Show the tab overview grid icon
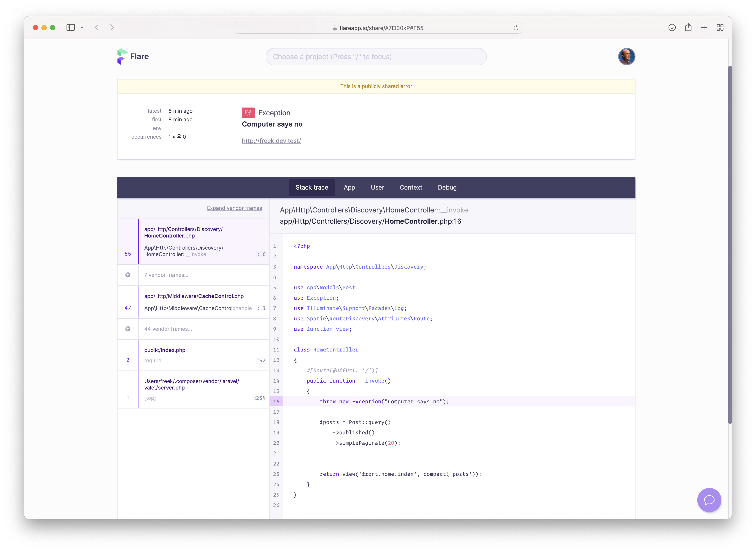Image resolution: width=756 pixels, height=551 pixels. [720, 28]
